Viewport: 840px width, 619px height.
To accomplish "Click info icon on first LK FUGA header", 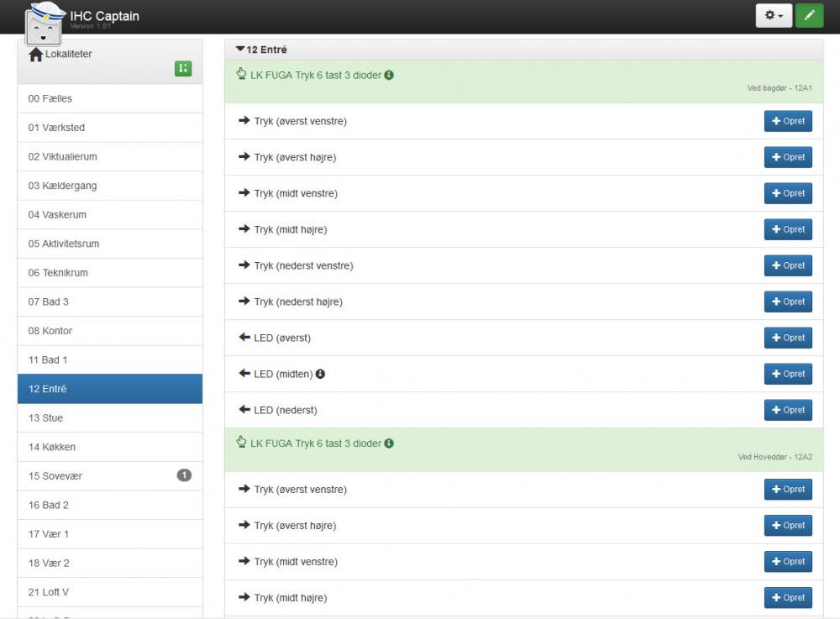I will (389, 75).
